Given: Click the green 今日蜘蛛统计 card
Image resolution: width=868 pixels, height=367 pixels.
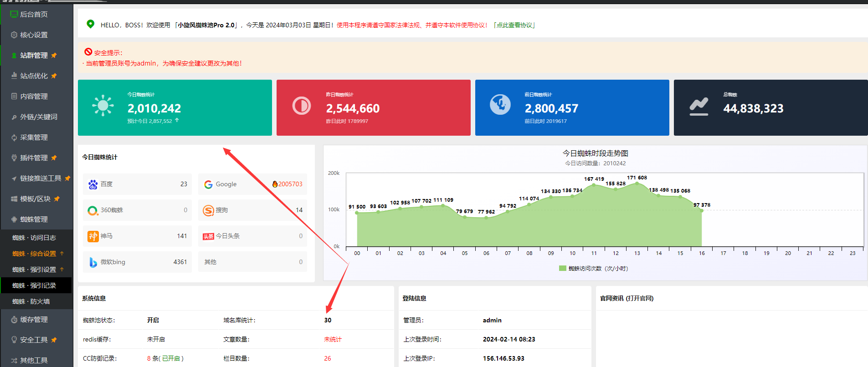Looking at the screenshot, I should [x=175, y=108].
